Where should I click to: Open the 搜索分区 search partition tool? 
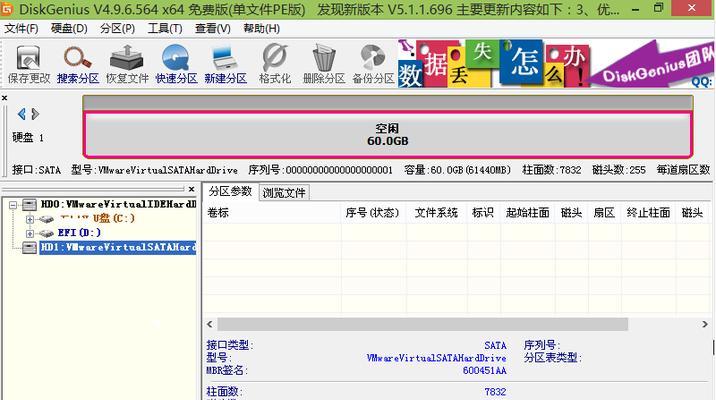click(x=78, y=64)
